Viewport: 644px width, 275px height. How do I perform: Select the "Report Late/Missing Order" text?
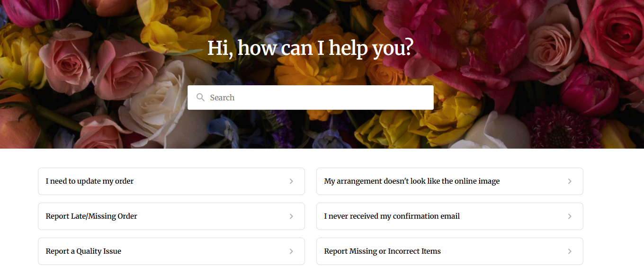(91, 216)
